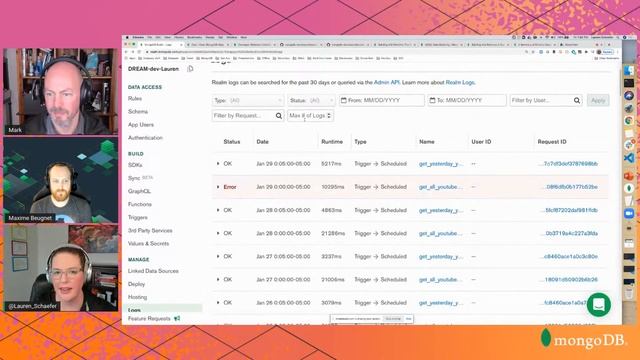Open Finder from the dock
The height and width of the screenshot is (360, 640).
pos(629,70)
